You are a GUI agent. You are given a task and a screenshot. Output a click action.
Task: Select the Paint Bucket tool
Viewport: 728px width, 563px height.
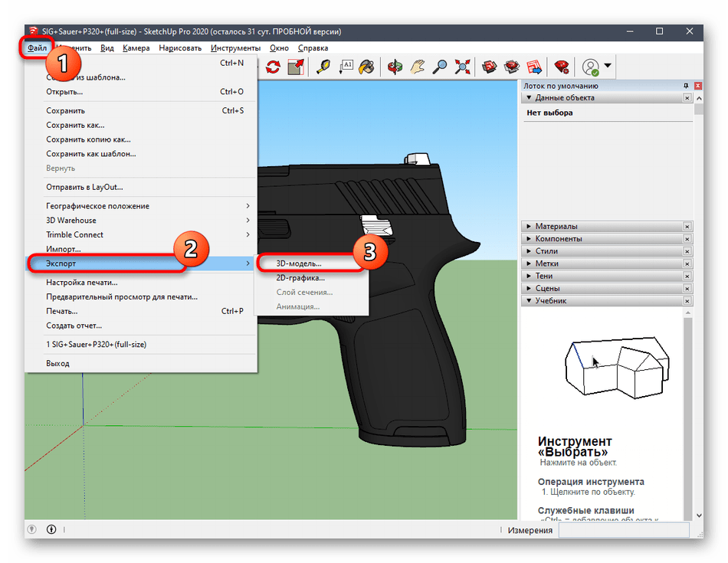click(x=367, y=67)
